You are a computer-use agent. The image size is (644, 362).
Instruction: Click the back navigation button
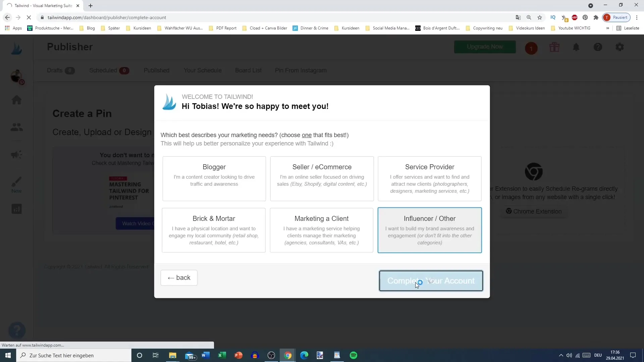pos(179,278)
